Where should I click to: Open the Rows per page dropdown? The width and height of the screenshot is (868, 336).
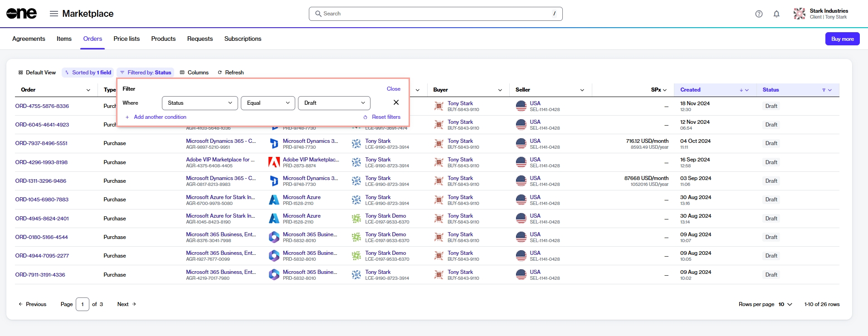click(x=785, y=304)
